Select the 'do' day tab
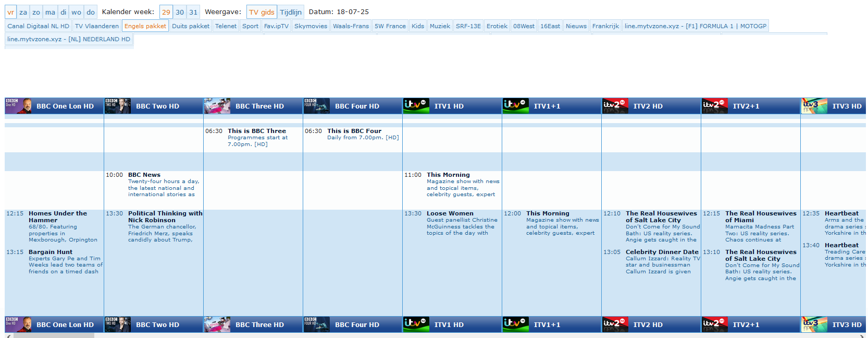The image size is (868, 338). click(x=91, y=12)
